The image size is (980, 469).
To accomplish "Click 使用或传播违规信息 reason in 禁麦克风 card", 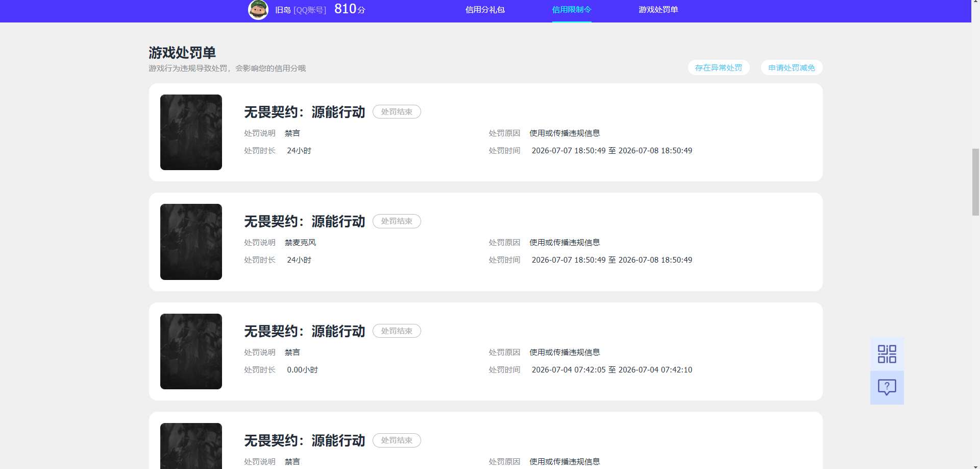I will pos(565,243).
